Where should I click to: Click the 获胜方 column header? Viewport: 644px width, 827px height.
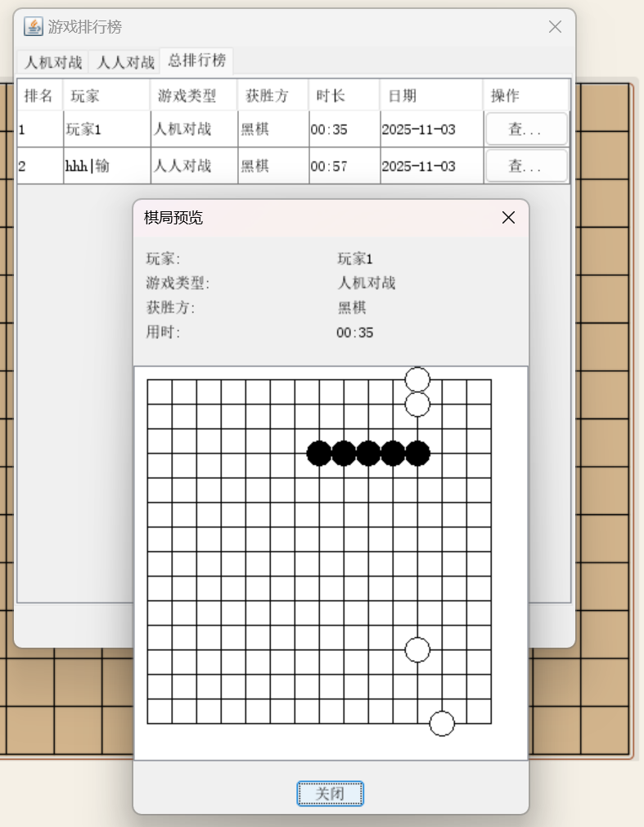tap(273, 96)
